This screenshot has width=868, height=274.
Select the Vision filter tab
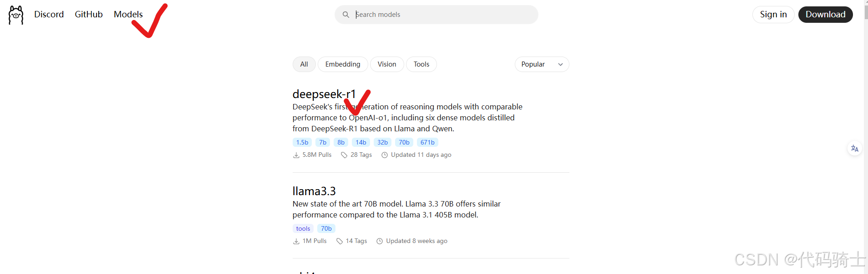point(387,64)
